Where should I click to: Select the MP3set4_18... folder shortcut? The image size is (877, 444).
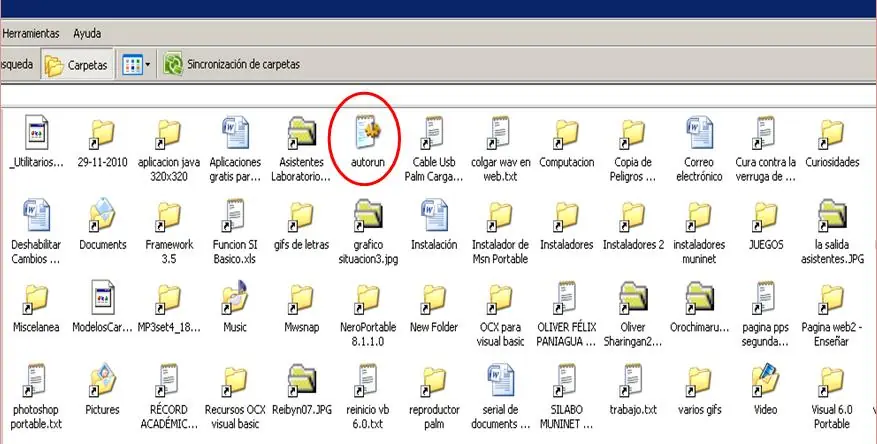pyautogui.click(x=169, y=299)
